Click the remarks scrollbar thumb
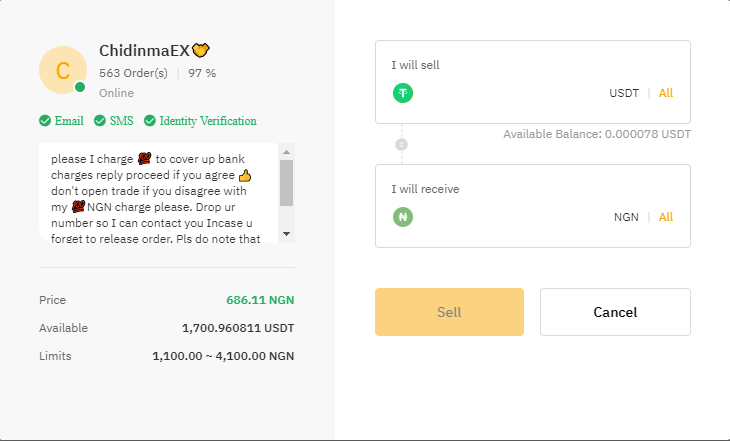730x441 pixels. (x=286, y=182)
